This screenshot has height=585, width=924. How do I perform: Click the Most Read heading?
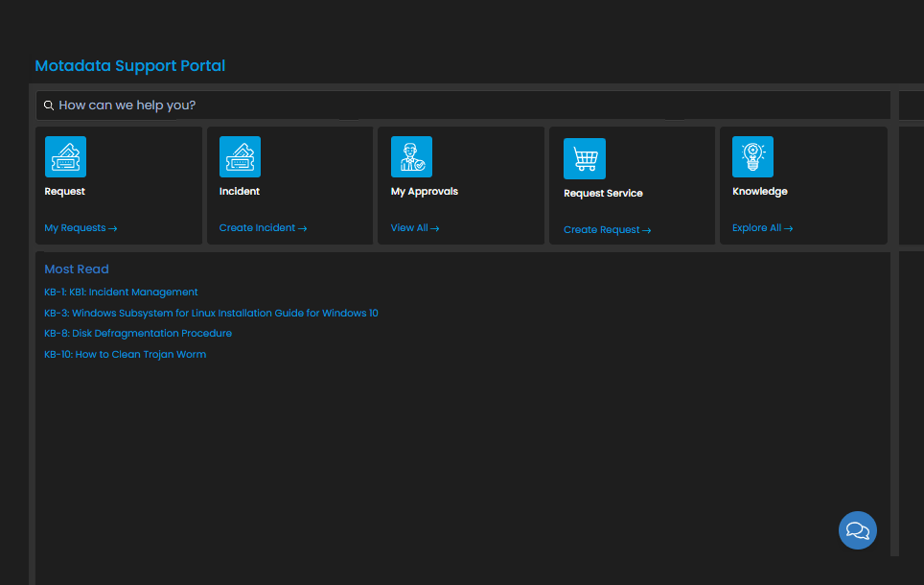77,269
